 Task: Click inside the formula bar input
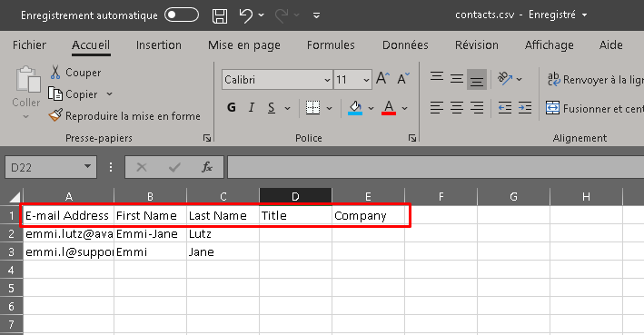(x=435, y=167)
